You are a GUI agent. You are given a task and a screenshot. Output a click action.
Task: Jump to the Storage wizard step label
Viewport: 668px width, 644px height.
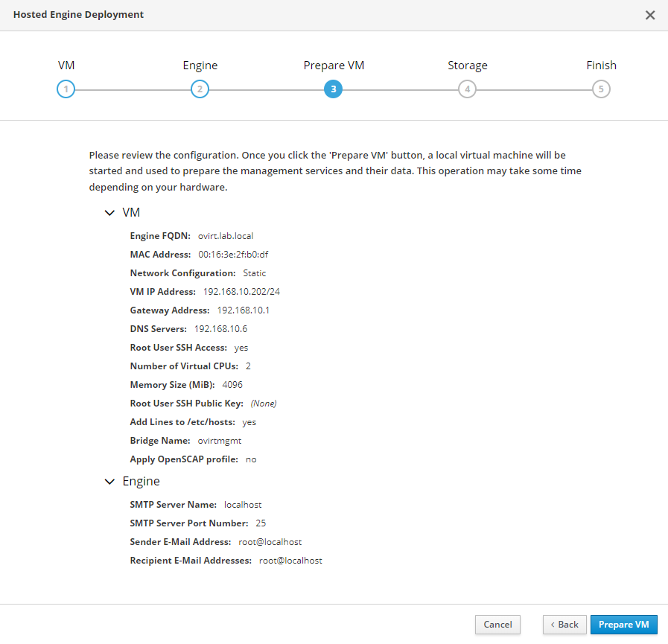click(x=467, y=66)
